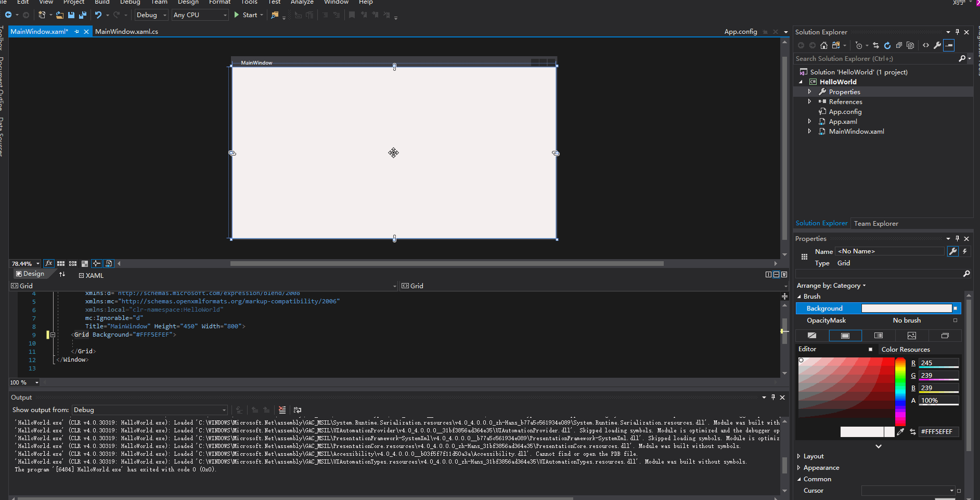Expand the MainWindow.xaml tree node

click(809, 132)
